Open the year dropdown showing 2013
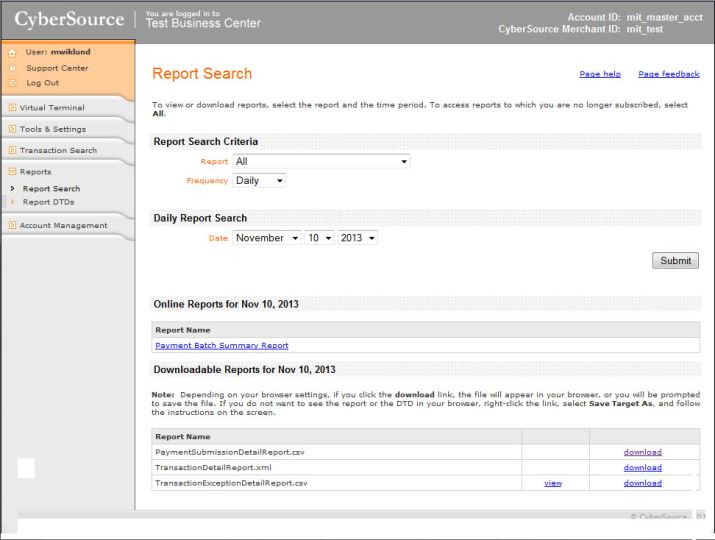This screenshot has width=715, height=540. [357, 238]
